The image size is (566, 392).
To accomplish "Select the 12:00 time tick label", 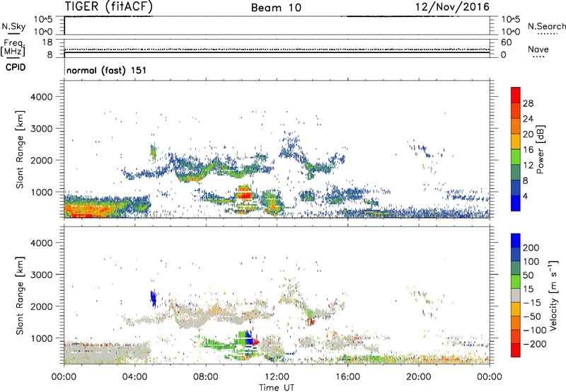I will click(x=277, y=377).
